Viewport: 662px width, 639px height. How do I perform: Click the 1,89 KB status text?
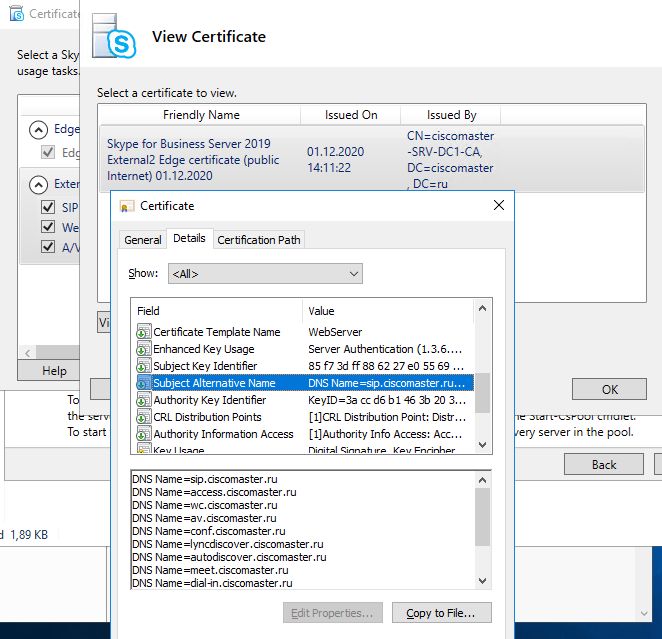(x=29, y=535)
